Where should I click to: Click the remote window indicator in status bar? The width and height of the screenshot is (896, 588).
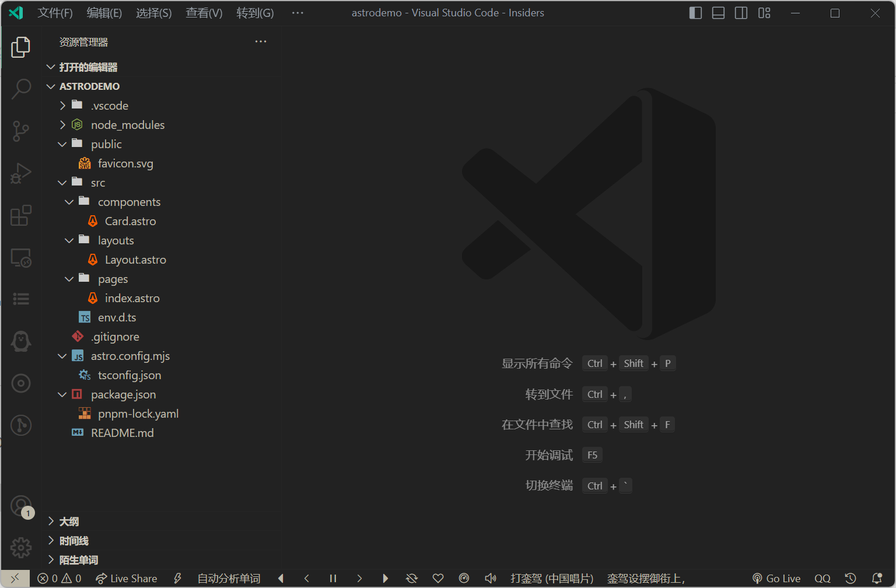15,578
